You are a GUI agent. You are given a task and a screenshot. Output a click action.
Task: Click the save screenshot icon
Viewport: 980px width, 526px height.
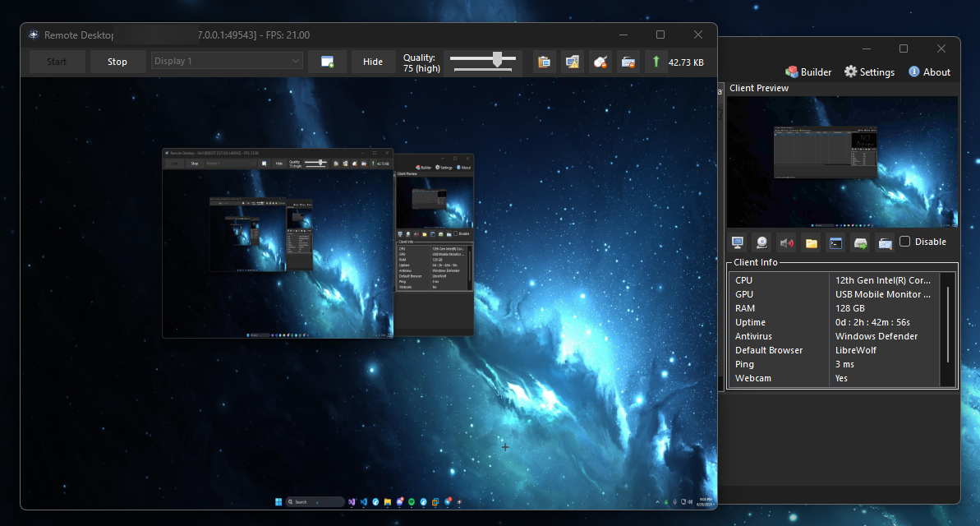(327, 62)
